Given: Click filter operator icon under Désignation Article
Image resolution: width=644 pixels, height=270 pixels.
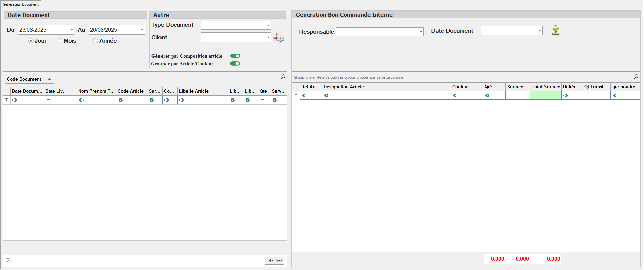Looking at the screenshot, I should click(x=327, y=95).
